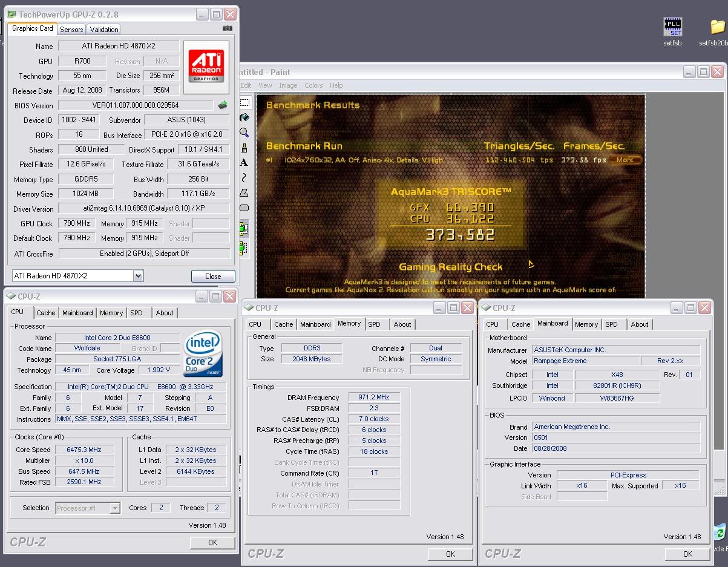Open the Colors menu in Paint
The height and width of the screenshot is (567, 728).
(x=313, y=85)
